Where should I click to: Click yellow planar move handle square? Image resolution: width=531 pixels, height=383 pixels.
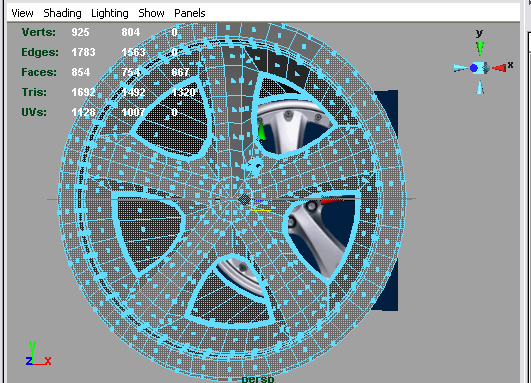261,200
